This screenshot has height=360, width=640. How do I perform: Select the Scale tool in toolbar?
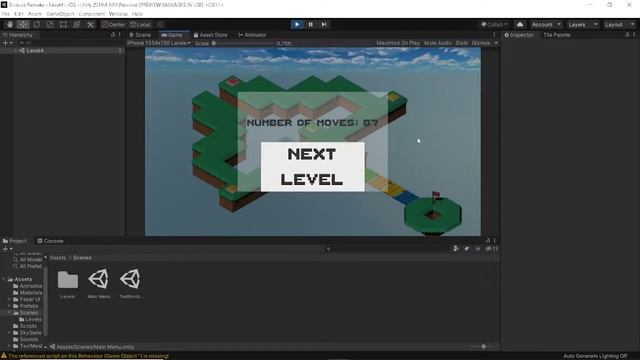point(50,24)
